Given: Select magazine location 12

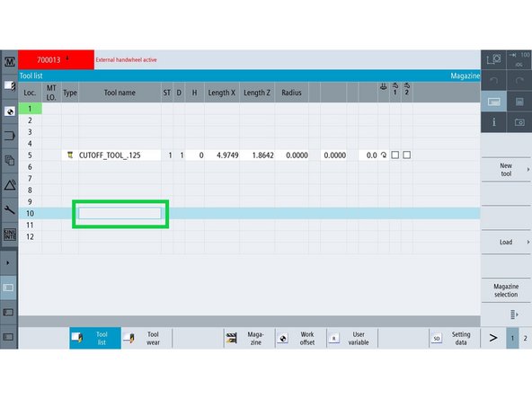Looking at the screenshot, I should click(x=30, y=237).
